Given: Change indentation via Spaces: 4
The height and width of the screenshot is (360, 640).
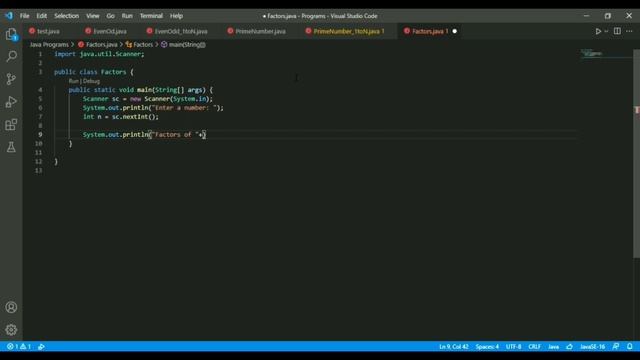Looking at the screenshot, I should pyautogui.click(x=487, y=347).
